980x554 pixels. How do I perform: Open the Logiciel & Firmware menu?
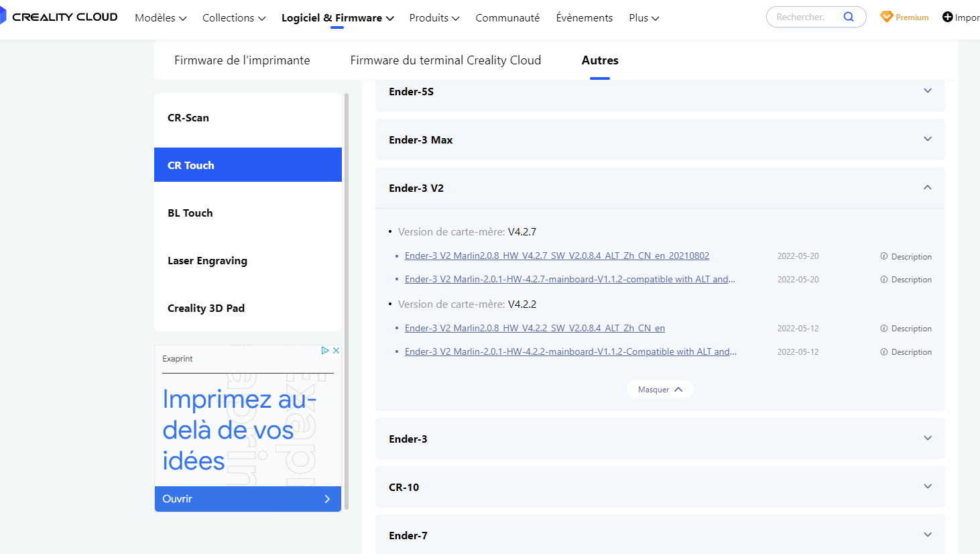pos(337,18)
